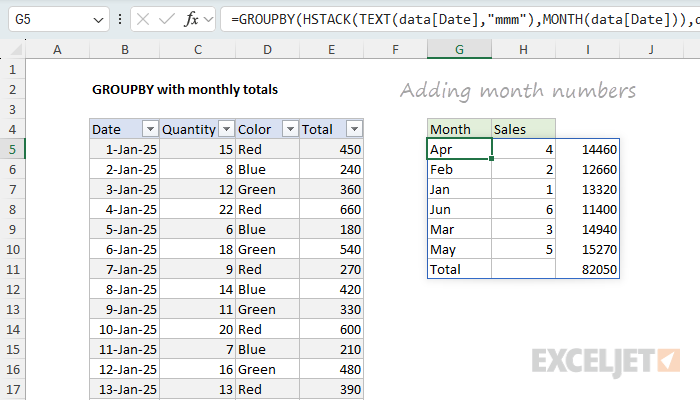The width and height of the screenshot is (700, 400).
Task: Click the 'Date' table header text
Action: tap(106, 129)
